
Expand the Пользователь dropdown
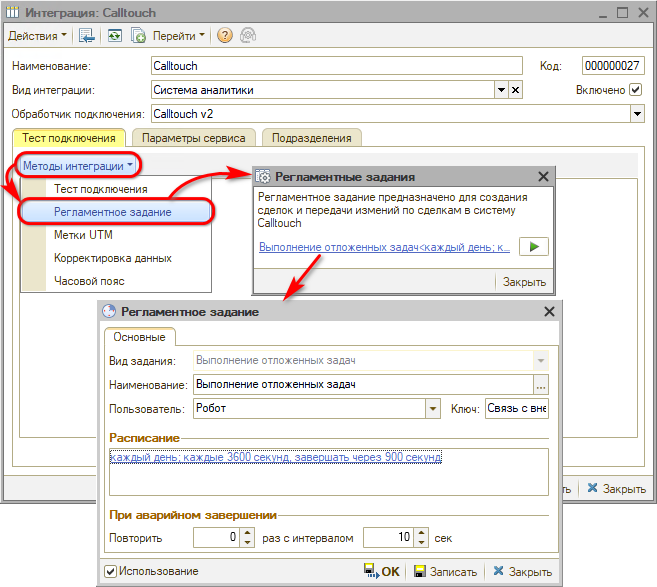(x=433, y=409)
